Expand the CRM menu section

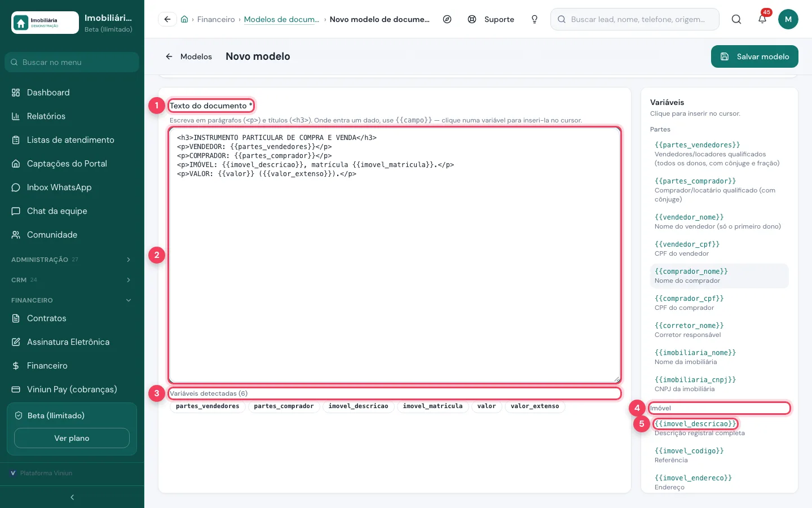[x=72, y=280]
